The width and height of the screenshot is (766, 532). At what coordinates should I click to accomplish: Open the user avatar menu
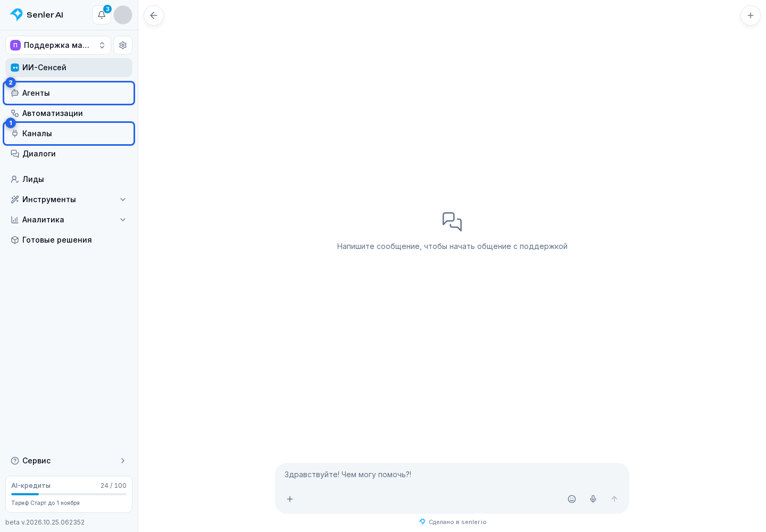pyautogui.click(x=123, y=15)
